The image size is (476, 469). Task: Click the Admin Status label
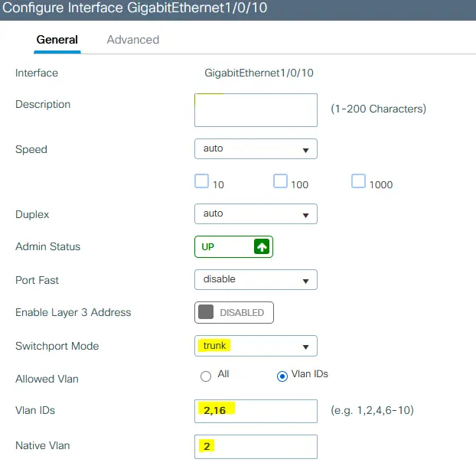tap(48, 246)
